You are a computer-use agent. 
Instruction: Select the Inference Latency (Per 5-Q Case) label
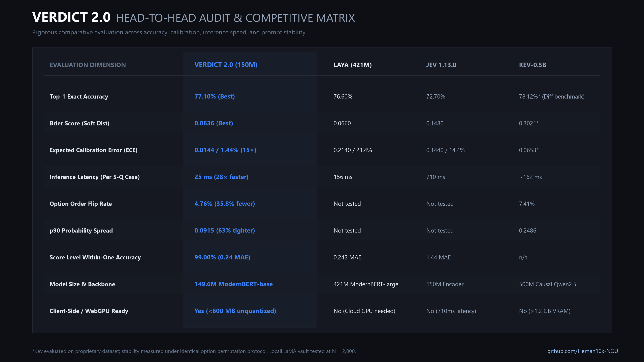(95, 177)
